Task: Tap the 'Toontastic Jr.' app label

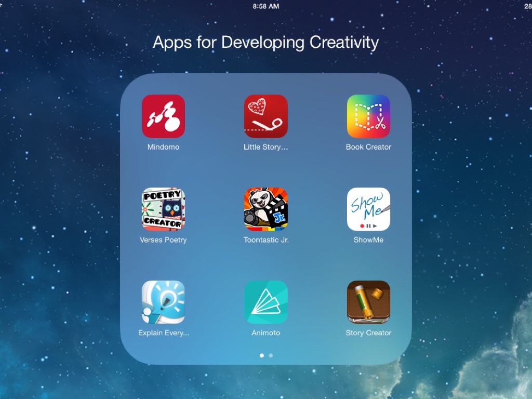Action: [x=265, y=240]
